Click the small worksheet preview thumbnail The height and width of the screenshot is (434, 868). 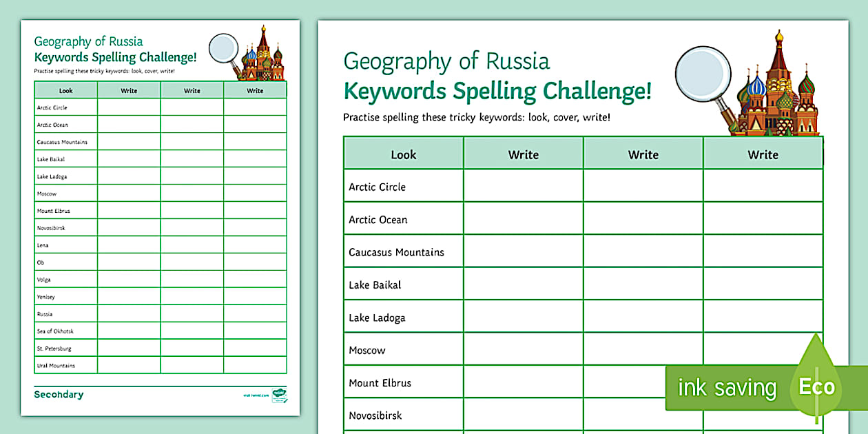160,217
